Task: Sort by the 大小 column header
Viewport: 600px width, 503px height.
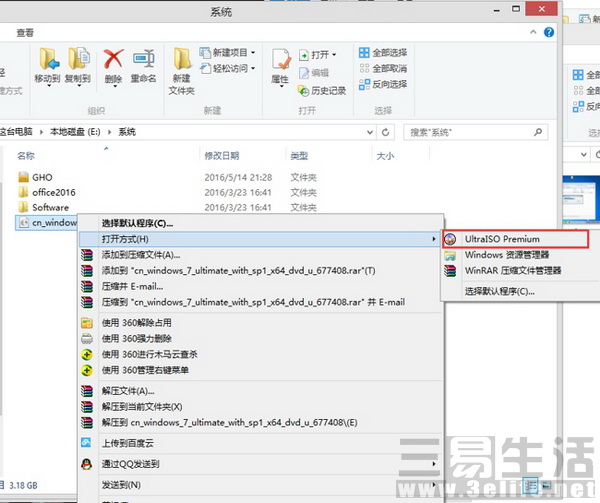Action: pos(385,156)
